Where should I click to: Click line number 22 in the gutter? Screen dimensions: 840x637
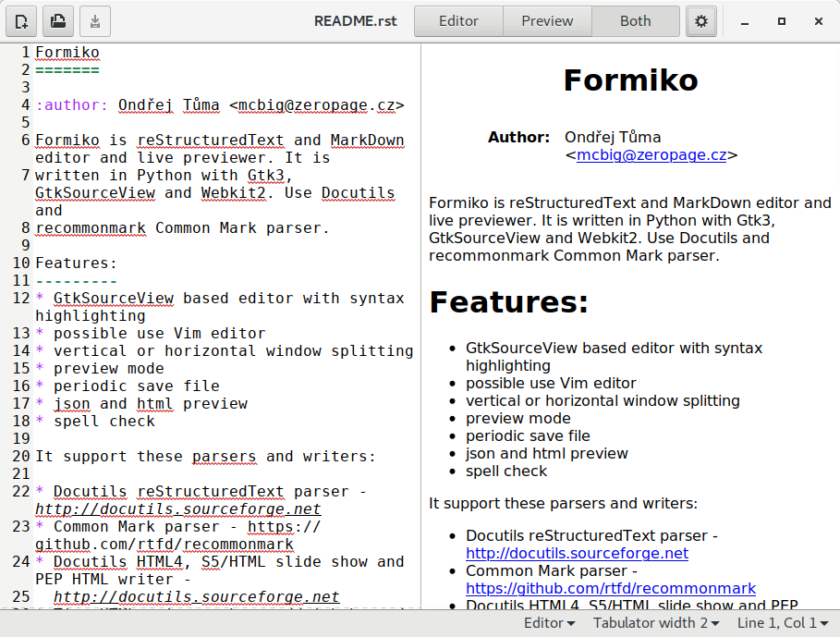click(21, 492)
